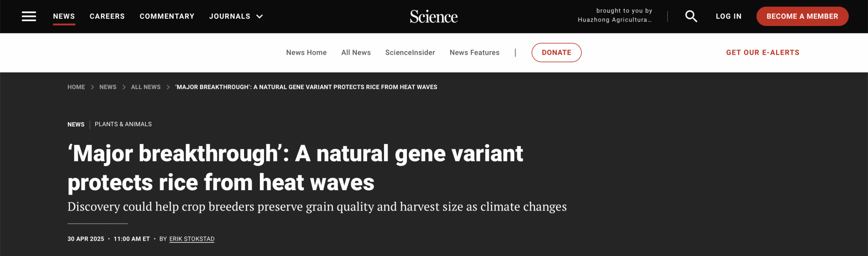Go to Careers in the header
Viewport: 868px width, 256px height.
pyautogui.click(x=107, y=16)
